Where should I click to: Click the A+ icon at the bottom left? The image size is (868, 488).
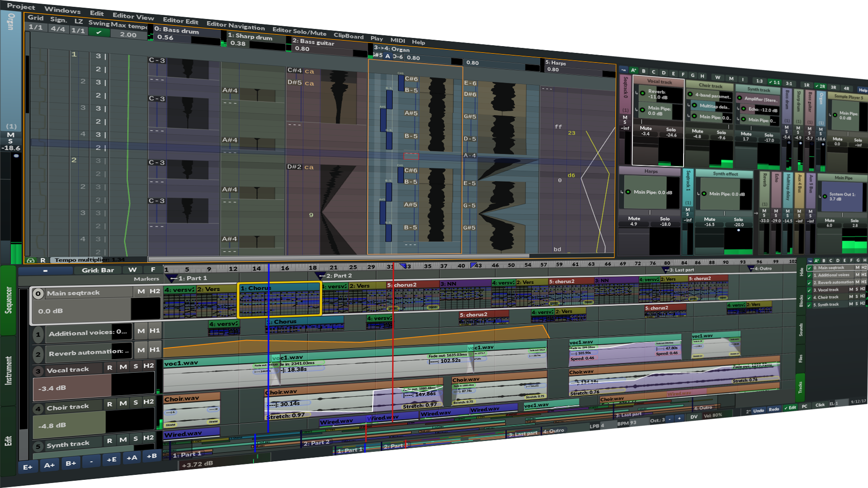click(x=49, y=464)
